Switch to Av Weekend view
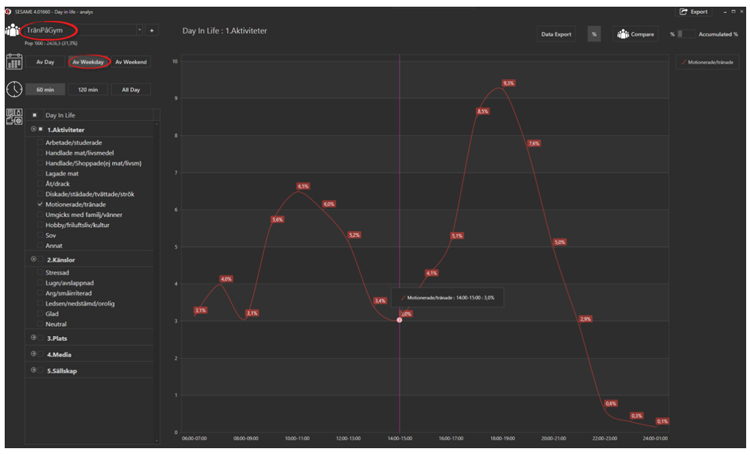750x455 pixels. coord(131,62)
